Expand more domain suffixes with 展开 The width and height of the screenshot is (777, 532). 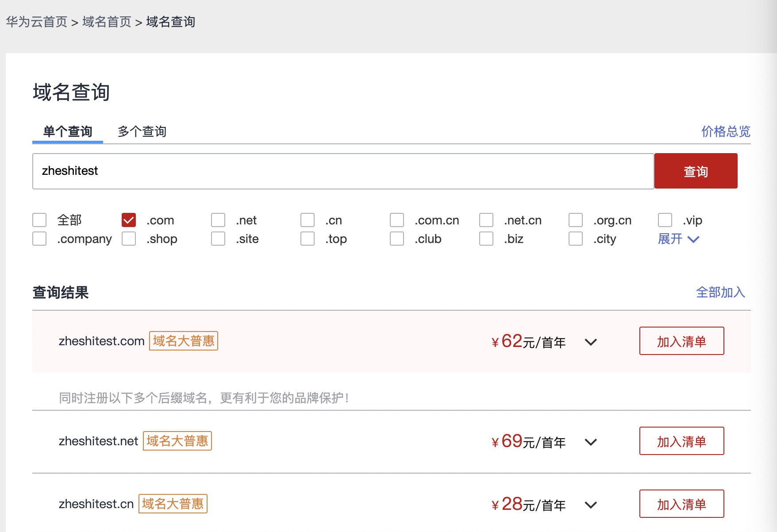pos(678,239)
